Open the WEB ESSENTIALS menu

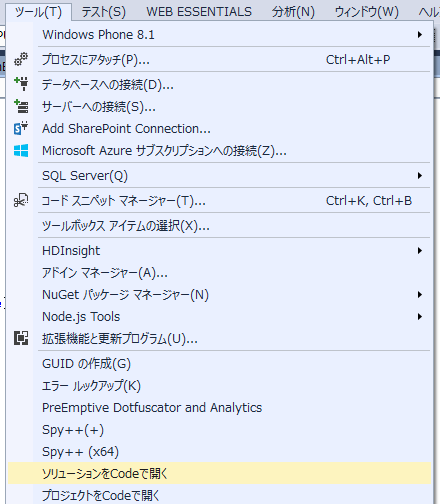(x=199, y=12)
